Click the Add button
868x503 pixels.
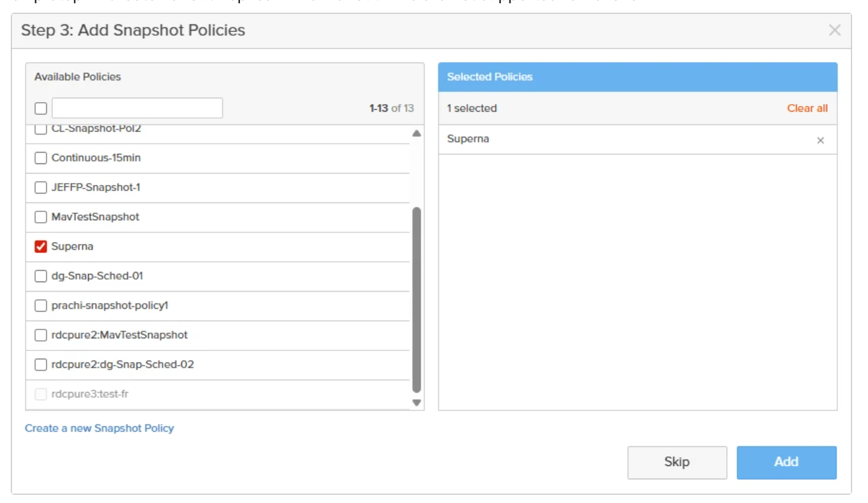click(x=786, y=462)
